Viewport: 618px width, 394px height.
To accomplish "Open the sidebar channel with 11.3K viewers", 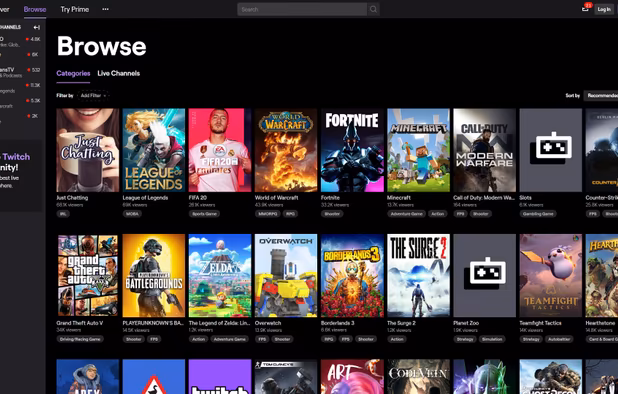I will coord(20,87).
